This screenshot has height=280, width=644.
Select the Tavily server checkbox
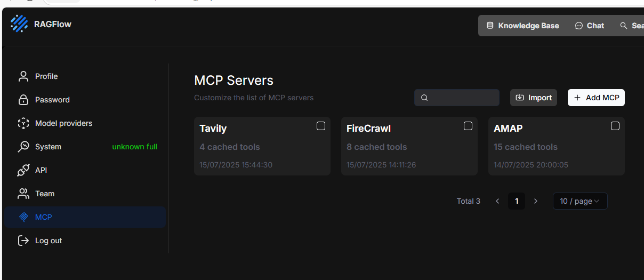(321, 126)
